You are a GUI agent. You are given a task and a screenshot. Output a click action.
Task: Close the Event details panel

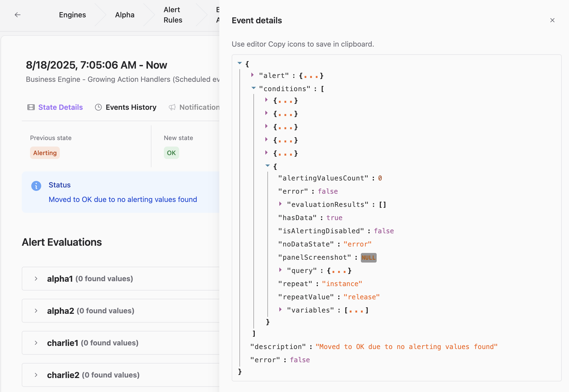pos(552,20)
